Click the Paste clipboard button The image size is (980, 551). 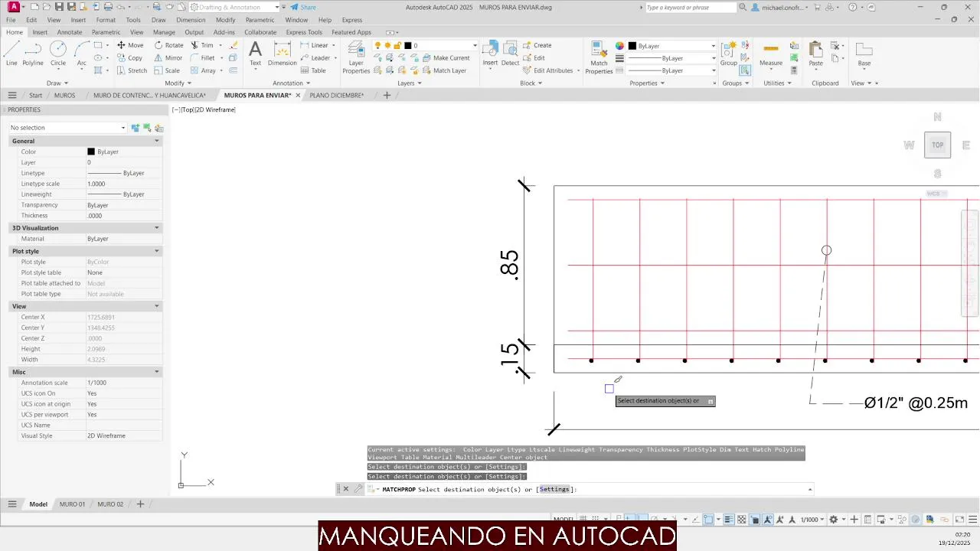816,54
